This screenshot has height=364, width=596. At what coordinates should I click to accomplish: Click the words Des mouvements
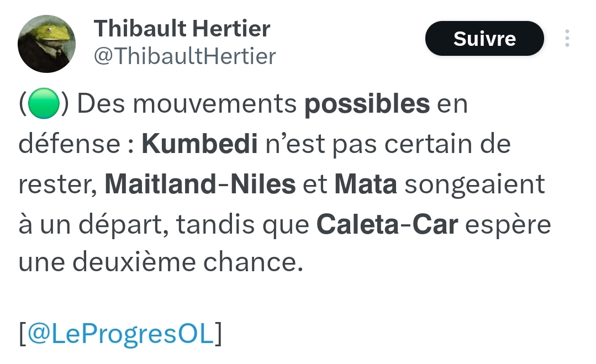[x=187, y=103]
